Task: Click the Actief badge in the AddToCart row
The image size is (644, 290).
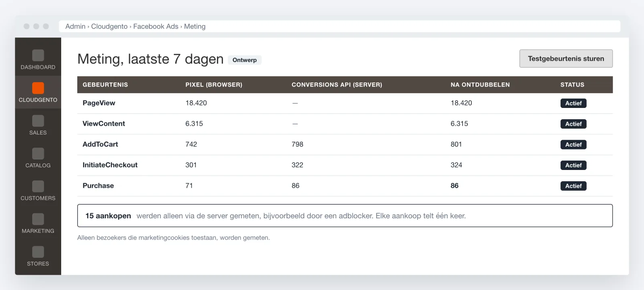Action: point(573,145)
